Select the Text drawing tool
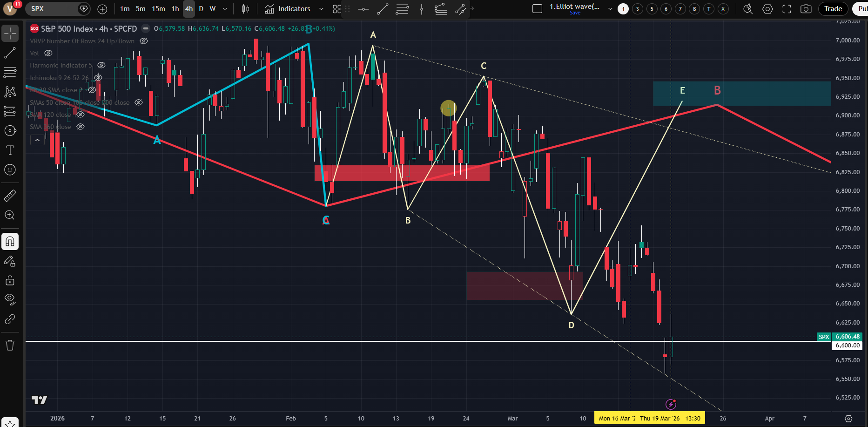Image resolution: width=868 pixels, height=427 pixels. pyautogui.click(x=10, y=150)
